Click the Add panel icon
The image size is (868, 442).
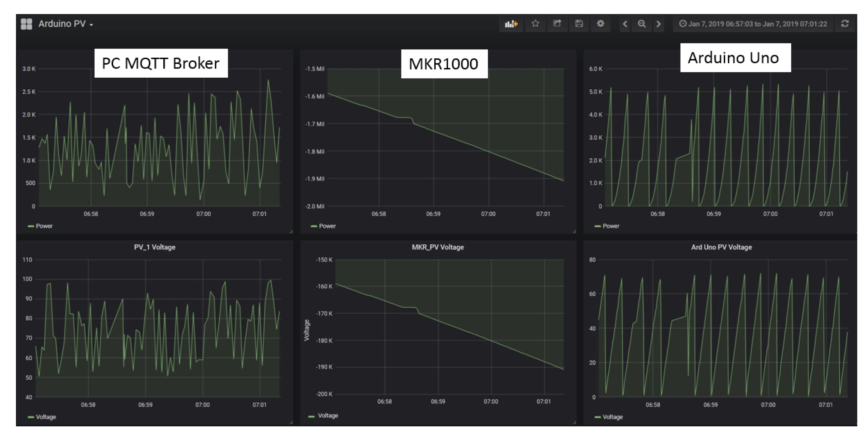[511, 24]
